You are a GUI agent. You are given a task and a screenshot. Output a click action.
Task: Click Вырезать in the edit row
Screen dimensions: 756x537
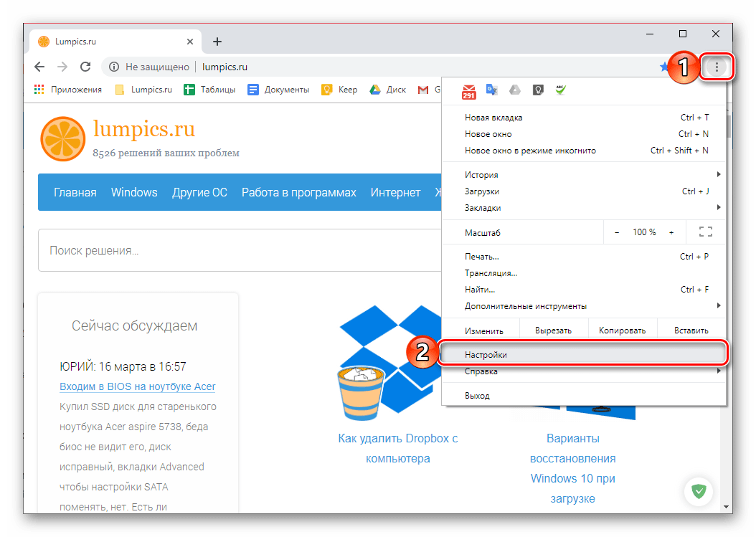pyautogui.click(x=554, y=331)
